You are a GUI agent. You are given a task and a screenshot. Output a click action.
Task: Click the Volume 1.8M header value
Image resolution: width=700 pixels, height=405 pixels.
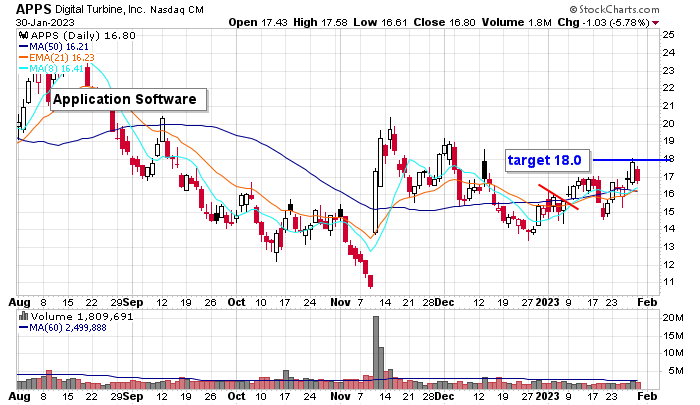[x=517, y=22]
